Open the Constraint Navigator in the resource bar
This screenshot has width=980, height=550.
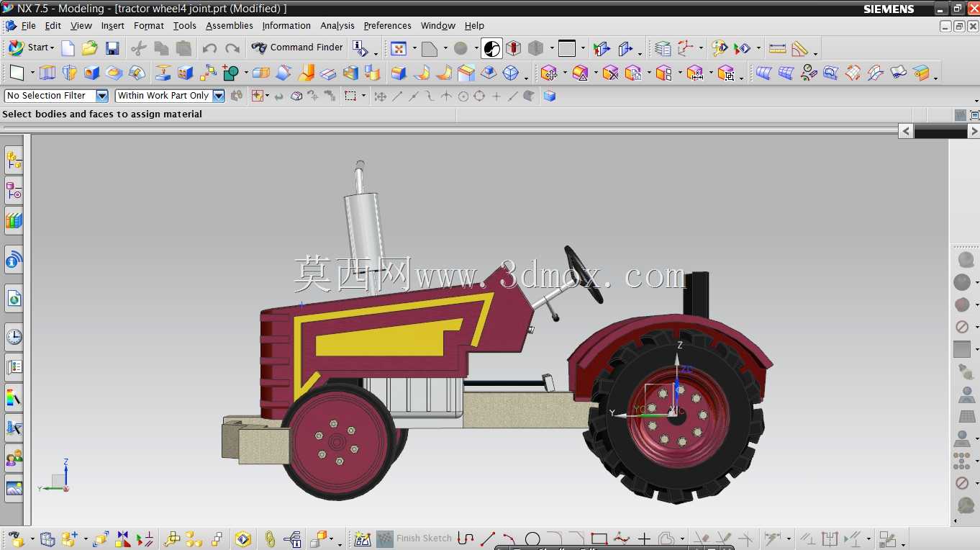point(14,191)
